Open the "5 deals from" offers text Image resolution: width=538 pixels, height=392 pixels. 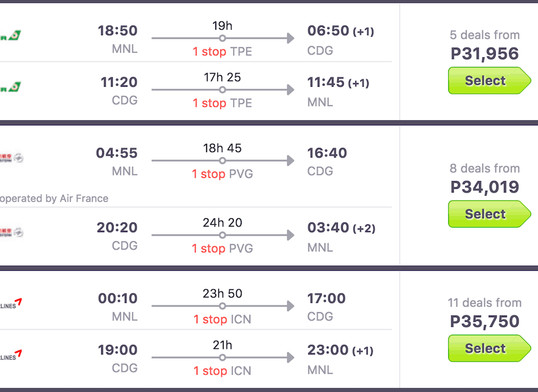(484, 35)
